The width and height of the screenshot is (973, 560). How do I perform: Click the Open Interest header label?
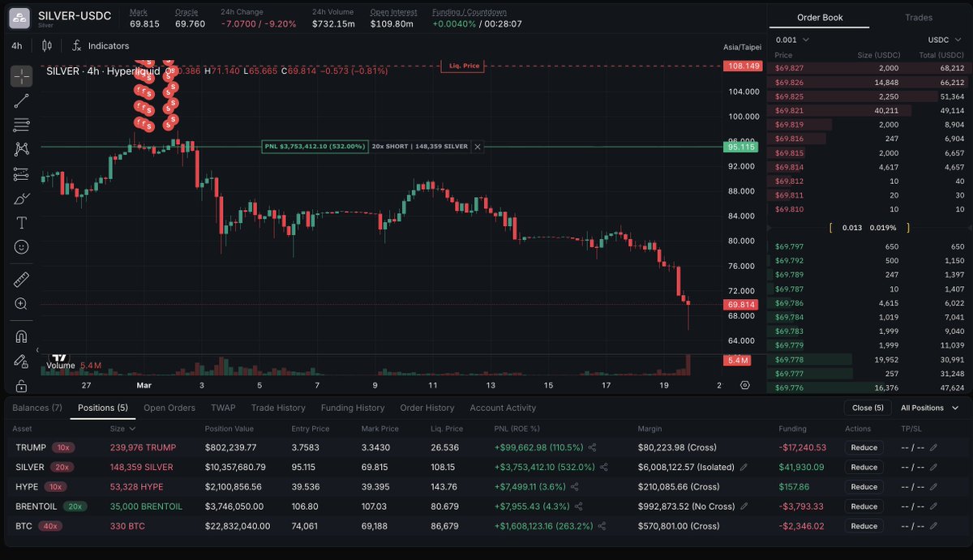point(394,12)
